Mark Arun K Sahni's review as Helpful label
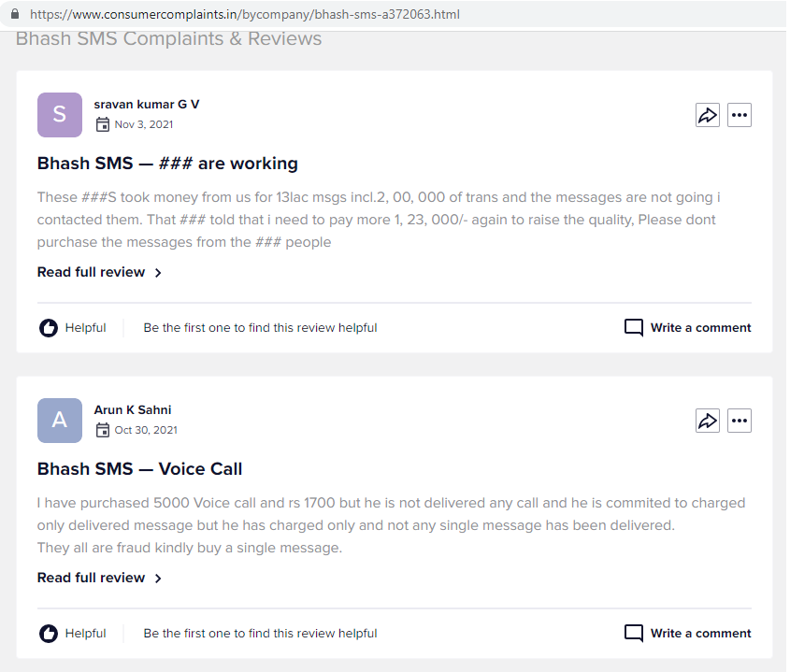 click(86, 634)
